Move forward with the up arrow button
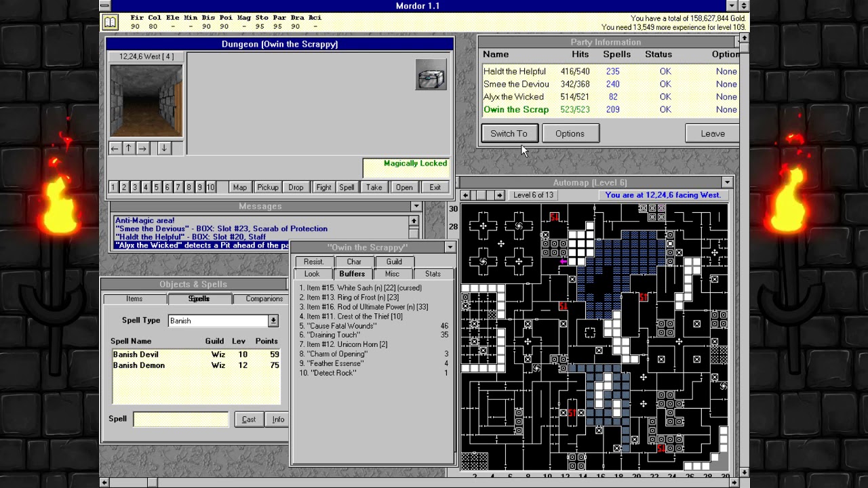Viewport: 868px width, 488px height. tap(128, 148)
